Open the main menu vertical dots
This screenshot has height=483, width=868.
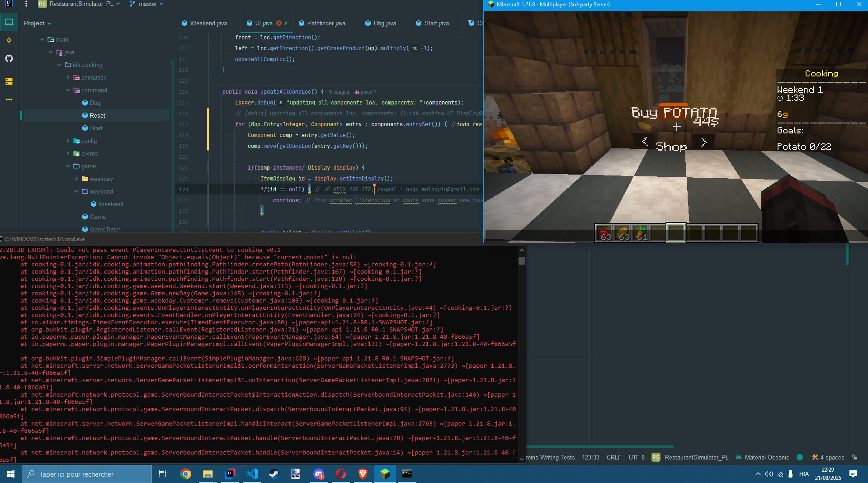(26, 4)
